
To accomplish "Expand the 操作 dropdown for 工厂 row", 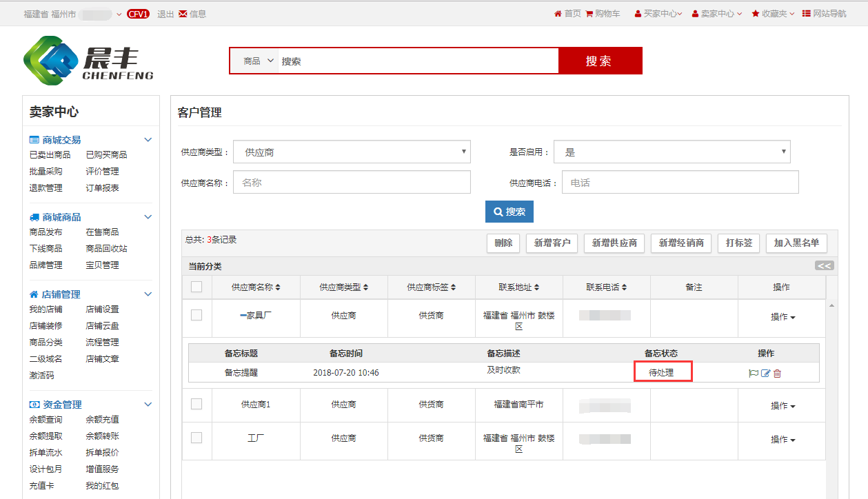I will click(x=783, y=440).
